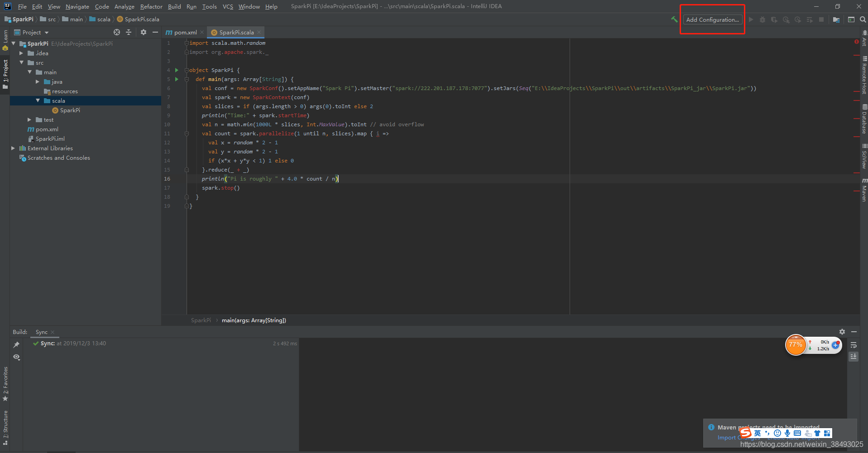Click the Run play icon in toolbar
The width and height of the screenshot is (868, 453).
[x=751, y=19]
